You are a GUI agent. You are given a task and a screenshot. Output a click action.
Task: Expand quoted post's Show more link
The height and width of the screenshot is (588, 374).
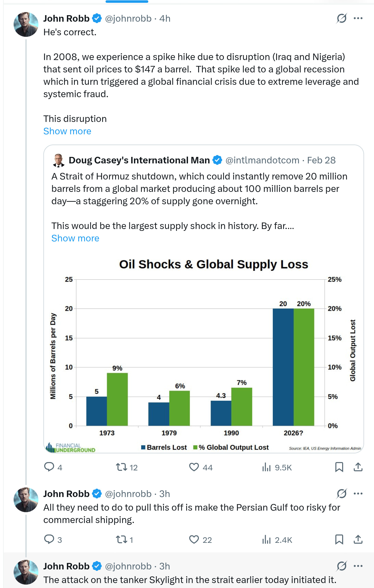(75, 238)
